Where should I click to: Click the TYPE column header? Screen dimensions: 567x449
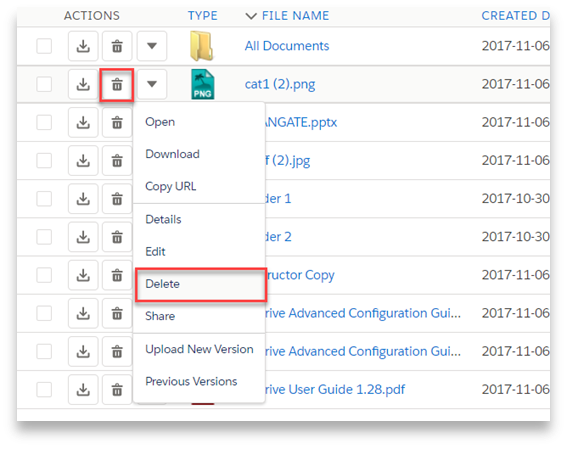tap(202, 16)
